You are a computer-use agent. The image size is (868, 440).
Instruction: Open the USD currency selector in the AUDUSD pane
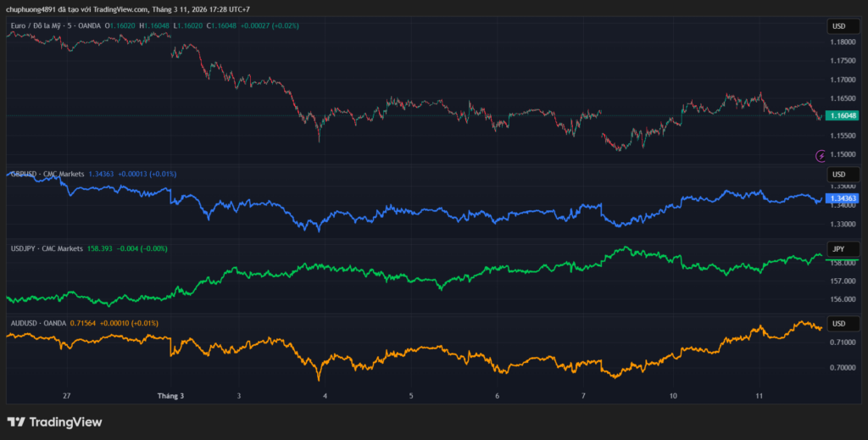(837, 324)
